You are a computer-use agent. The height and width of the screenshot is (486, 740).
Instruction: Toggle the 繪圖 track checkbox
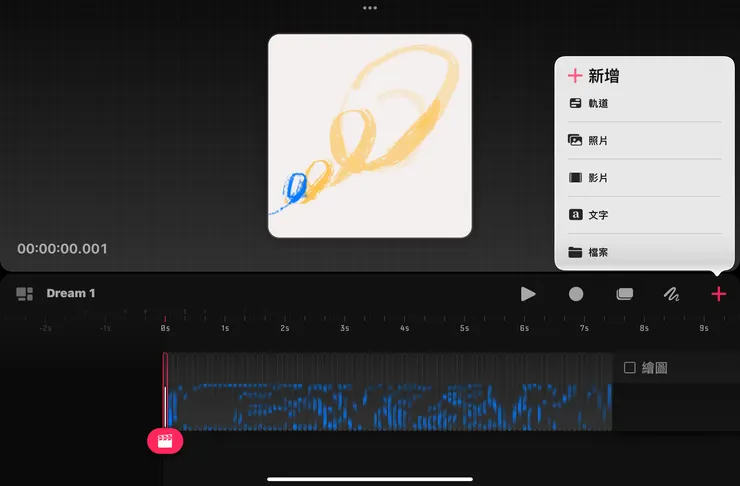(630, 368)
